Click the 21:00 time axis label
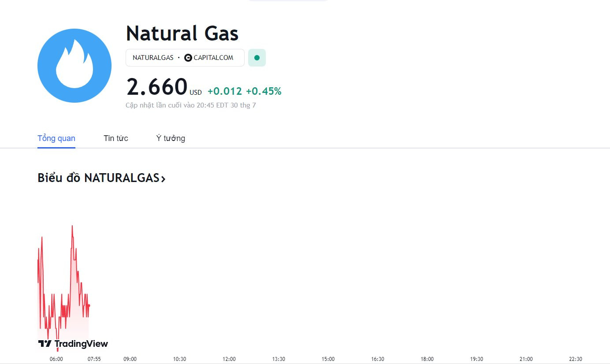The height and width of the screenshot is (364, 610). click(x=526, y=359)
